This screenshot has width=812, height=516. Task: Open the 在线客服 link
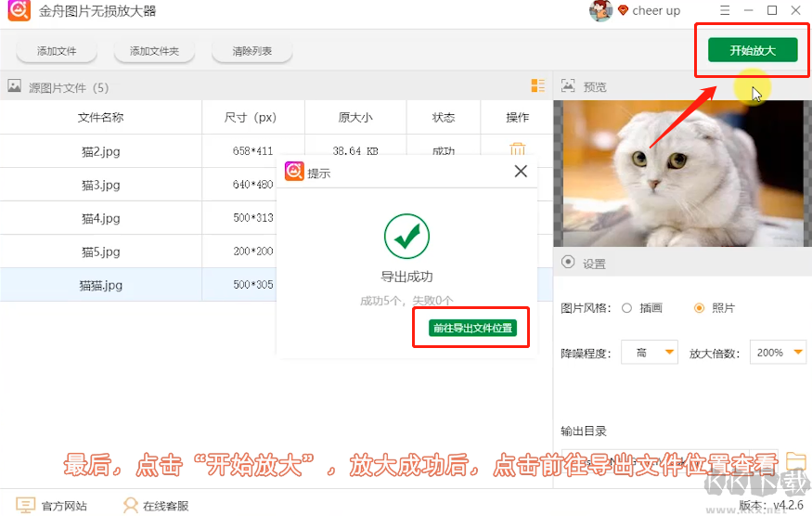166,506
